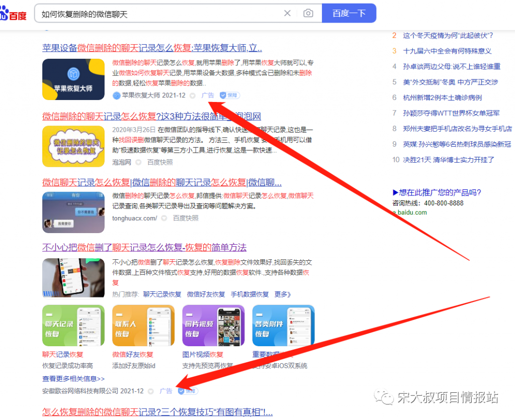Click the 苹果恢复大师 thumbnail image
Screen dimensions: 515x420
coord(73,79)
